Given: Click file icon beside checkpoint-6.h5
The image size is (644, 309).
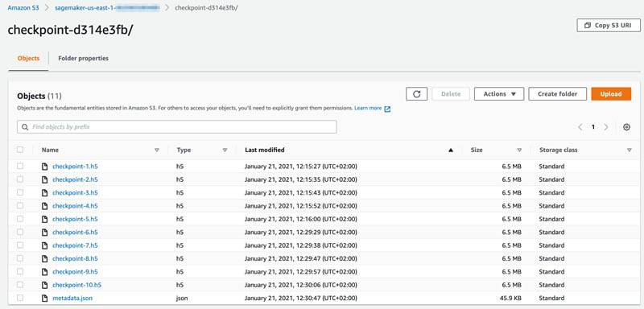Looking at the screenshot, I should [x=45, y=233].
